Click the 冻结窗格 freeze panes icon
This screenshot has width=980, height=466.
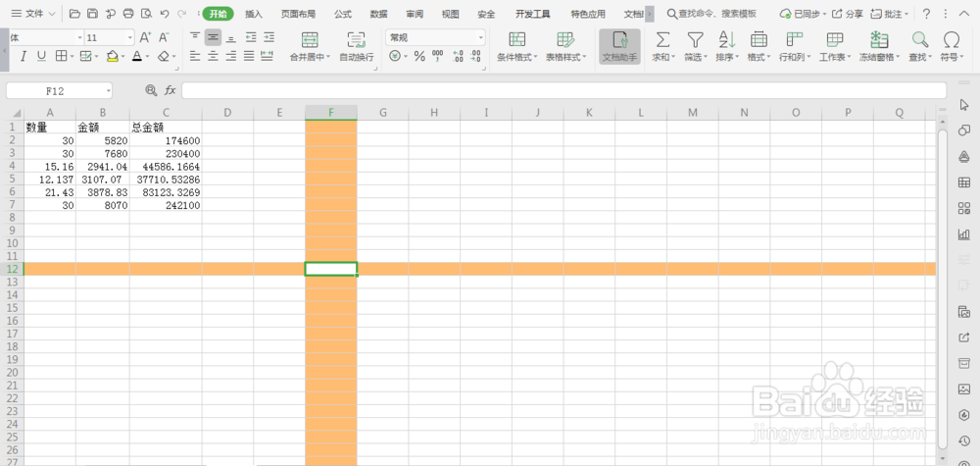tap(879, 40)
